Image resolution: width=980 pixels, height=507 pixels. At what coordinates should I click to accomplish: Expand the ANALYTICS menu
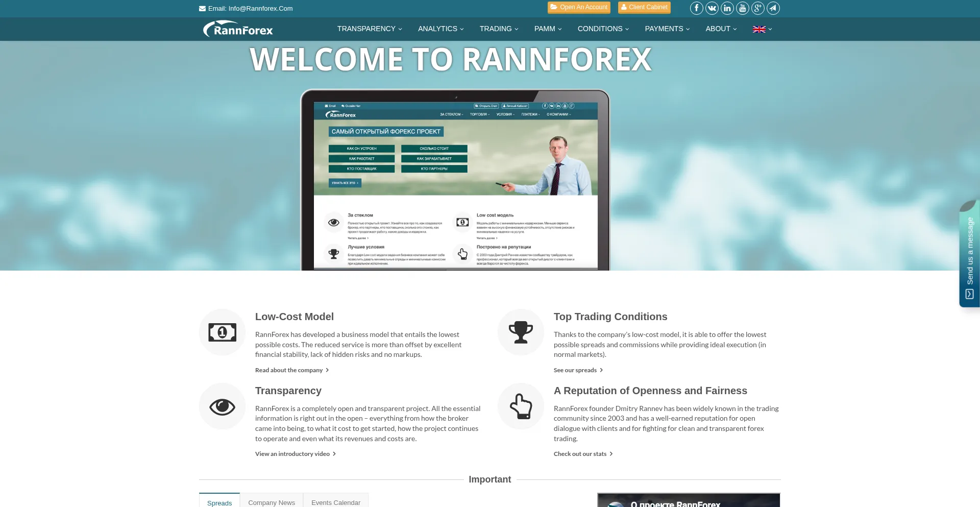[x=441, y=29]
